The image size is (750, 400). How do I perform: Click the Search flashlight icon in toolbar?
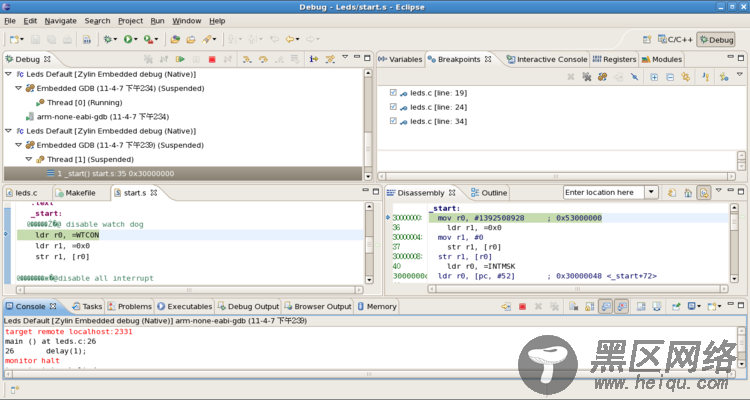tap(207, 39)
